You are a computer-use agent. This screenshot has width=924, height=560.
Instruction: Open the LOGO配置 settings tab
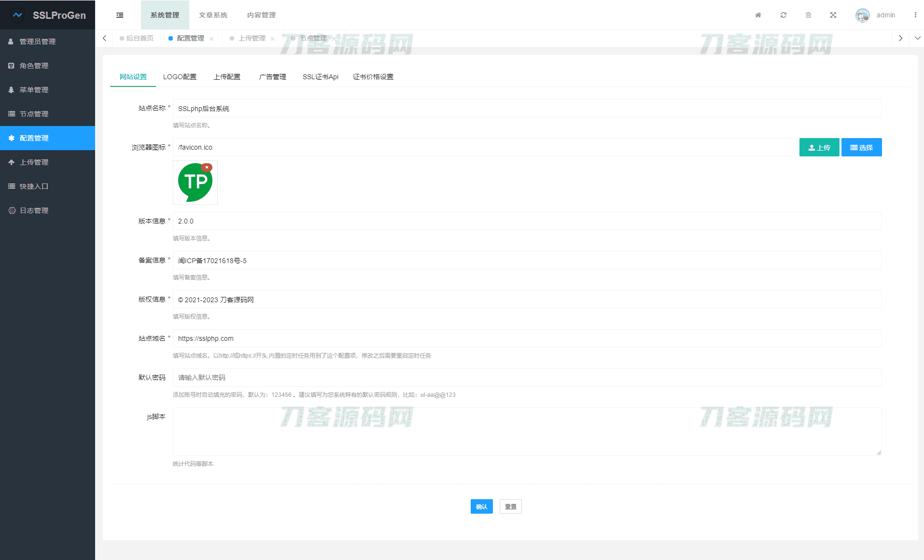point(180,77)
